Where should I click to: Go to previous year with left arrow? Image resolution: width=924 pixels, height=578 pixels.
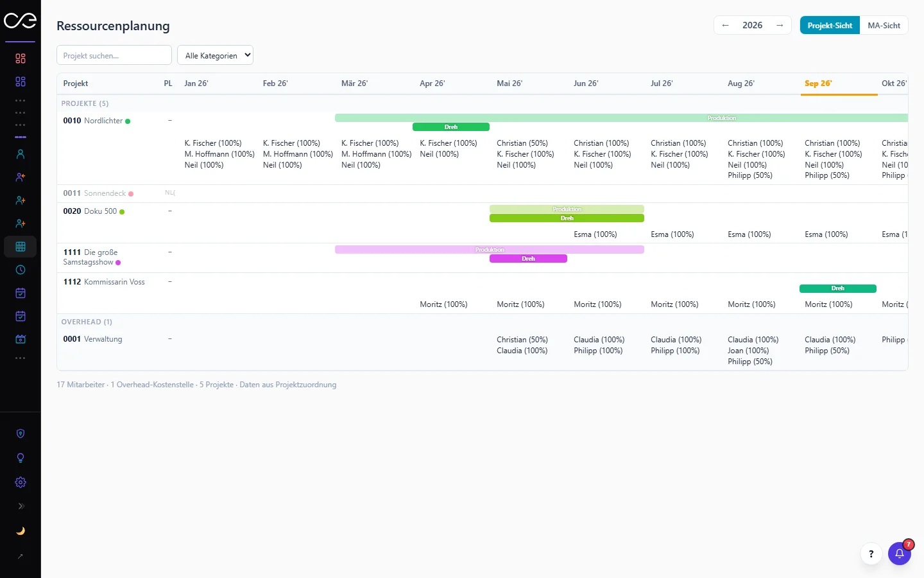click(726, 26)
